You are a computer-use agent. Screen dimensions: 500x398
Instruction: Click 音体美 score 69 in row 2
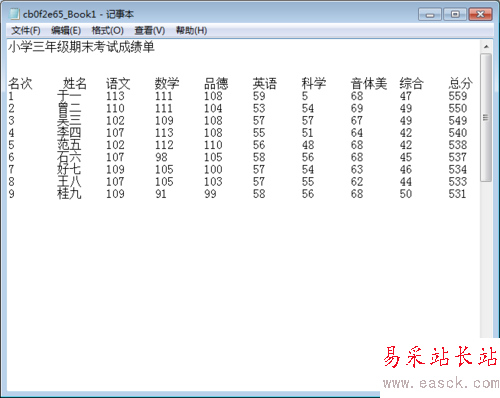tap(357, 108)
